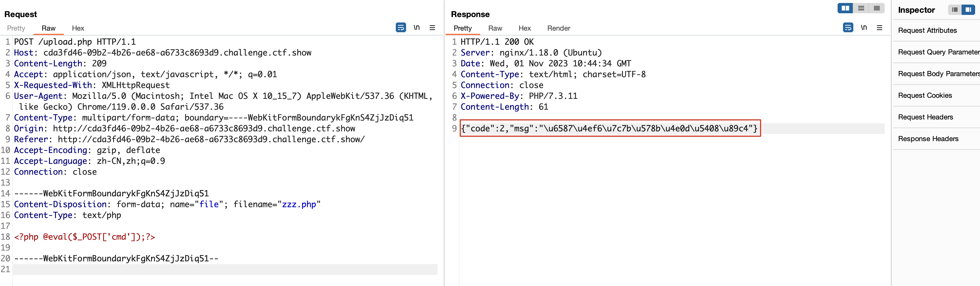Switch Request view to Raw tab

pyautogui.click(x=48, y=28)
